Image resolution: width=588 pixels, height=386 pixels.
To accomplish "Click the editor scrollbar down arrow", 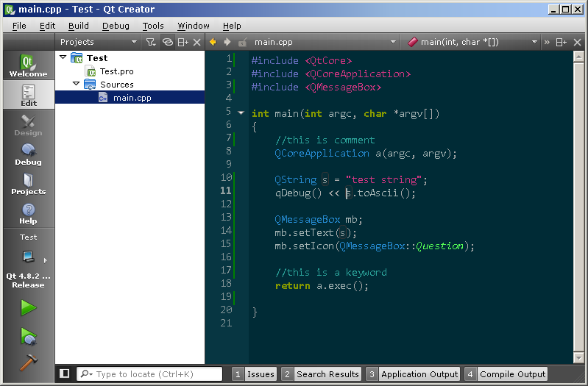I will 578,358.
